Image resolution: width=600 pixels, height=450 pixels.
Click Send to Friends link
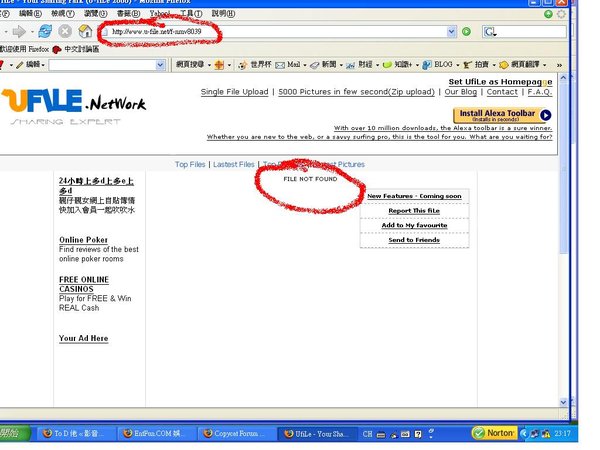coord(414,240)
